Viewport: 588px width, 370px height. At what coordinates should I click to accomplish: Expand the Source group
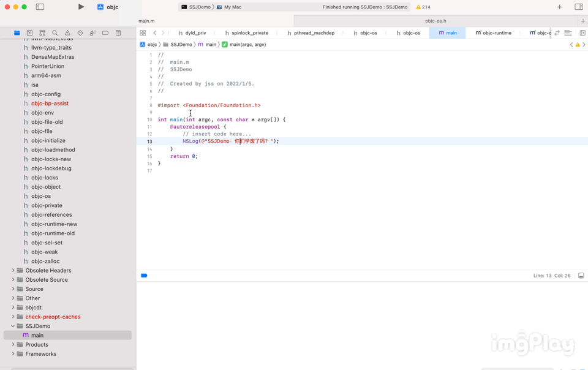[13, 289]
